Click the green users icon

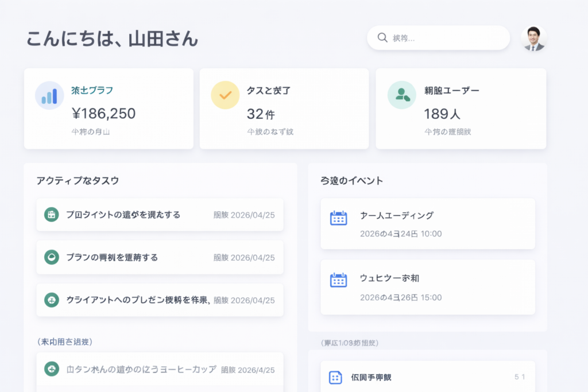pyautogui.click(x=402, y=95)
